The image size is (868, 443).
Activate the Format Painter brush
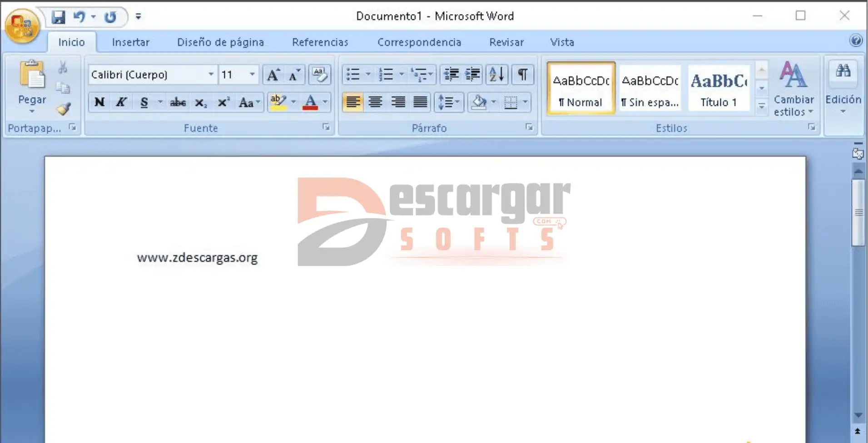[63, 108]
